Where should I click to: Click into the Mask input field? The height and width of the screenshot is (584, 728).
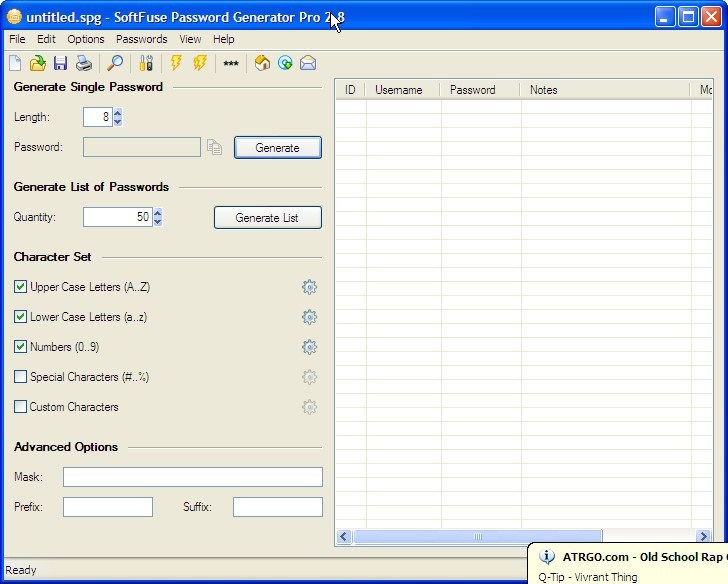pyautogui.click(x=193, y=477)
